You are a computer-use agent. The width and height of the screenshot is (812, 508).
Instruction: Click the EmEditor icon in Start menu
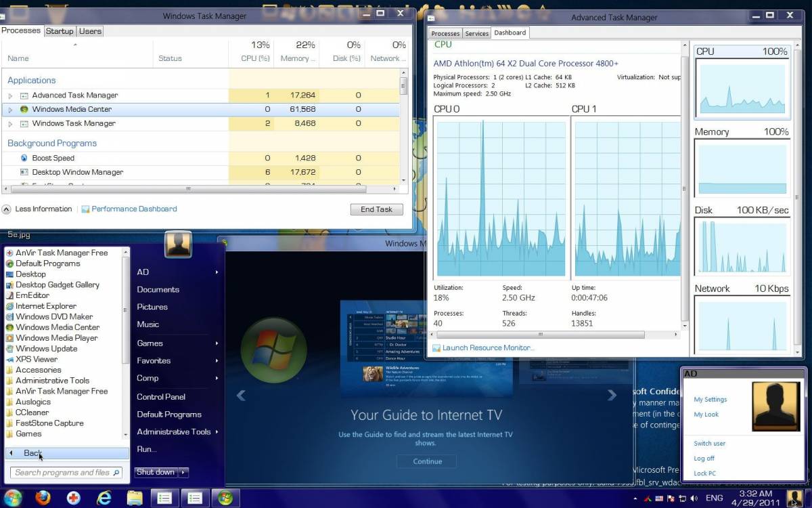(9, 295)
